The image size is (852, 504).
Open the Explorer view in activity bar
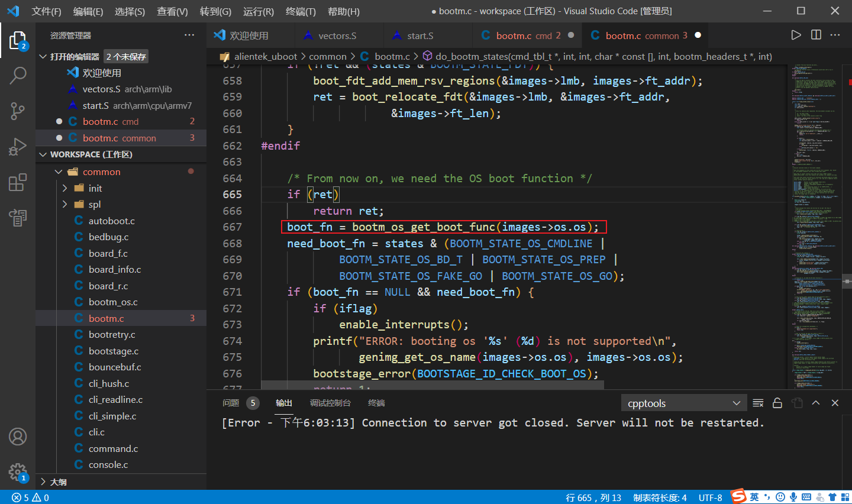coord(18,41)
